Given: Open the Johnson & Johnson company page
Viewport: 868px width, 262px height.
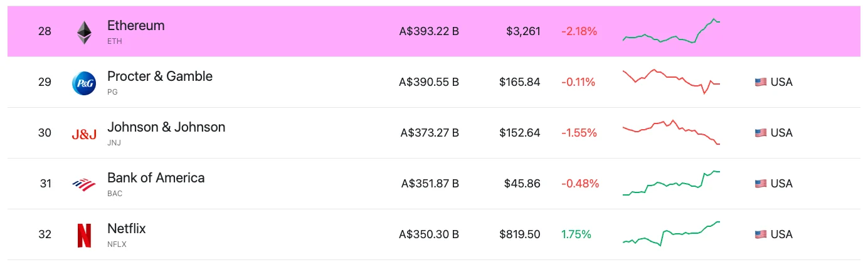Looking at the screenshot, I should (166, 127).
